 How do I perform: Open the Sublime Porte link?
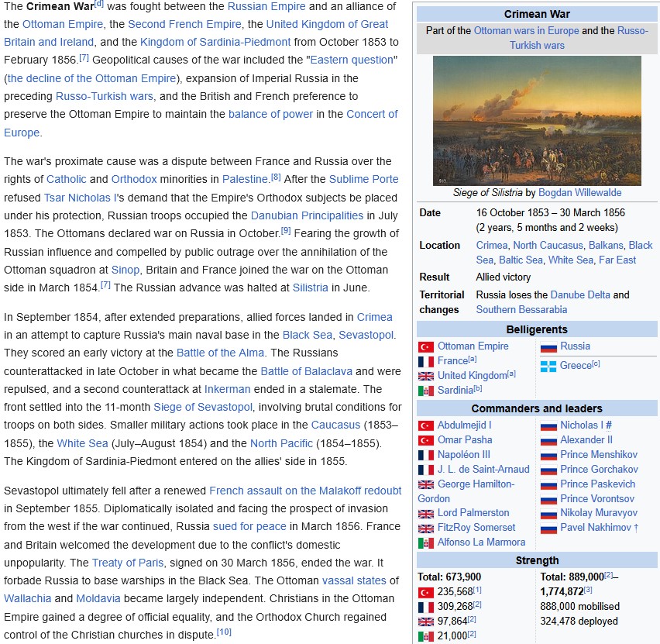coord(363,179)
